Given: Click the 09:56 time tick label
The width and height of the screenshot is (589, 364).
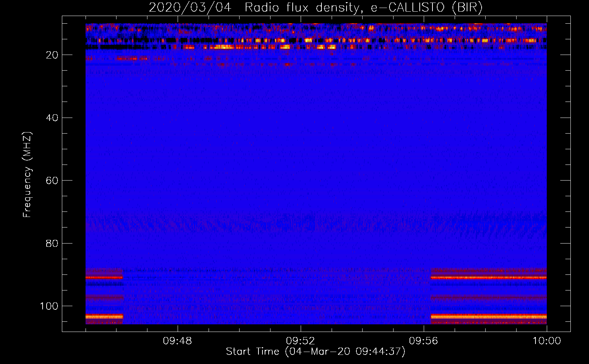Looking at the screenshot, I should [x=423, y=341].
